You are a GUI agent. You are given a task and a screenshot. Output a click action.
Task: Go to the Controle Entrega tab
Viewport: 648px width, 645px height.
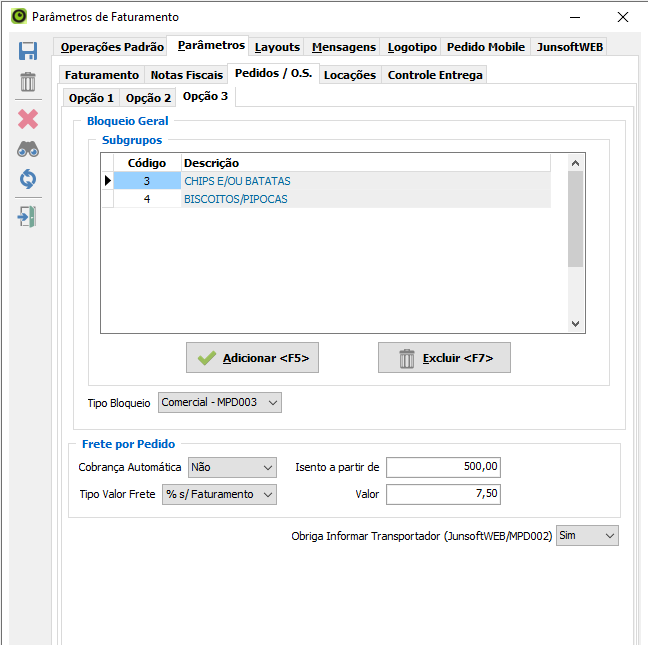tap(435, 75)
